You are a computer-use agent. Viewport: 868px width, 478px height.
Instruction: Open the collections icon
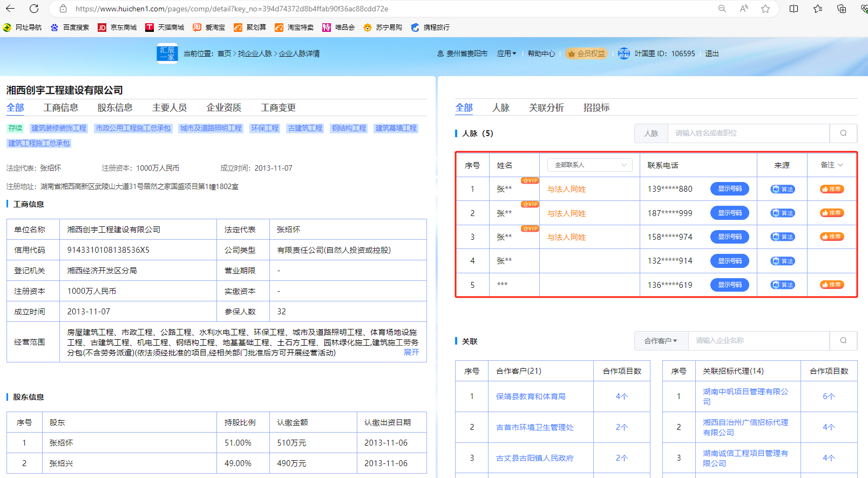point(842,9)
